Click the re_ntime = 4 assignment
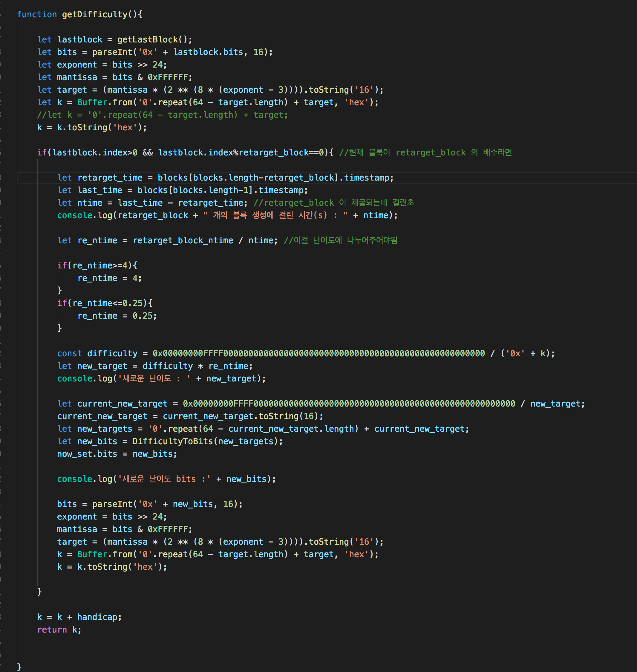 (109, 278)
